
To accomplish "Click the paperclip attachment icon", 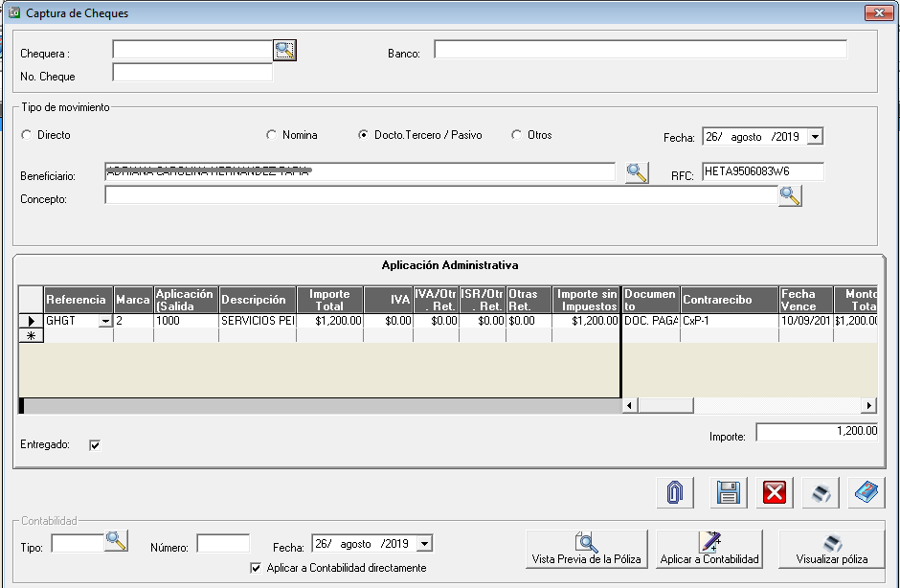I will [x=675, y=493].
